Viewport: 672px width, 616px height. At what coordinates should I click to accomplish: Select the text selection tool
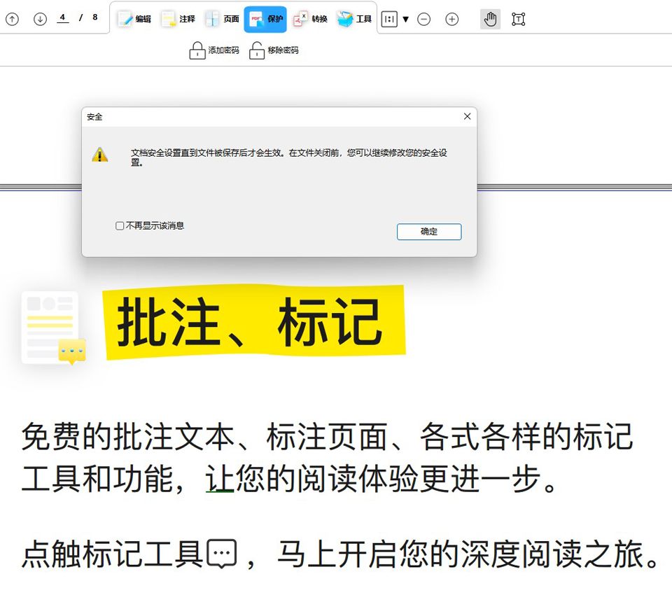coord(519,20)
